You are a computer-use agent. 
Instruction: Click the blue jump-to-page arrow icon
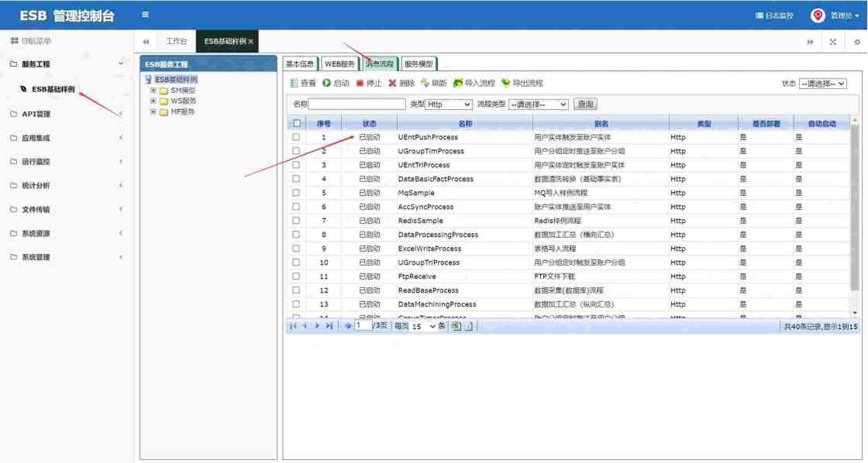click(x=348, y=327)
